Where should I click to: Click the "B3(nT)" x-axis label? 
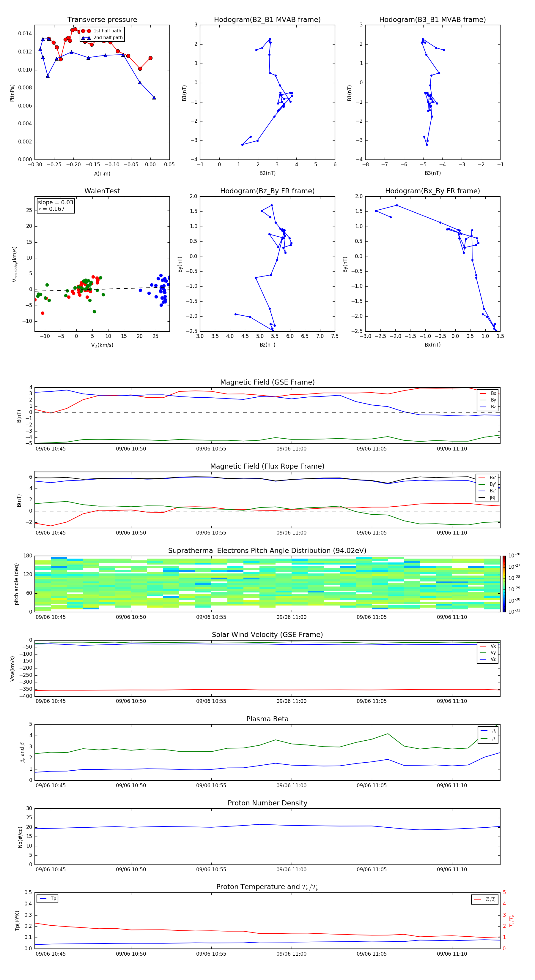(x=432, y=173)
